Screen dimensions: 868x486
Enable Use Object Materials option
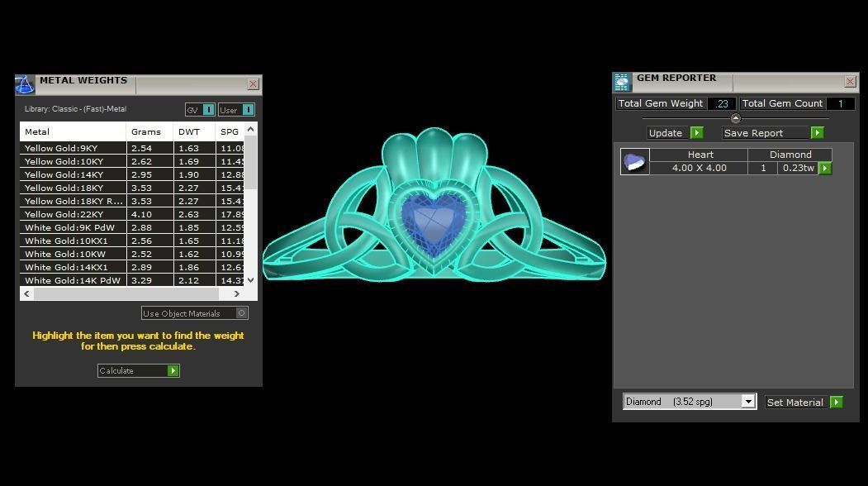241,313
